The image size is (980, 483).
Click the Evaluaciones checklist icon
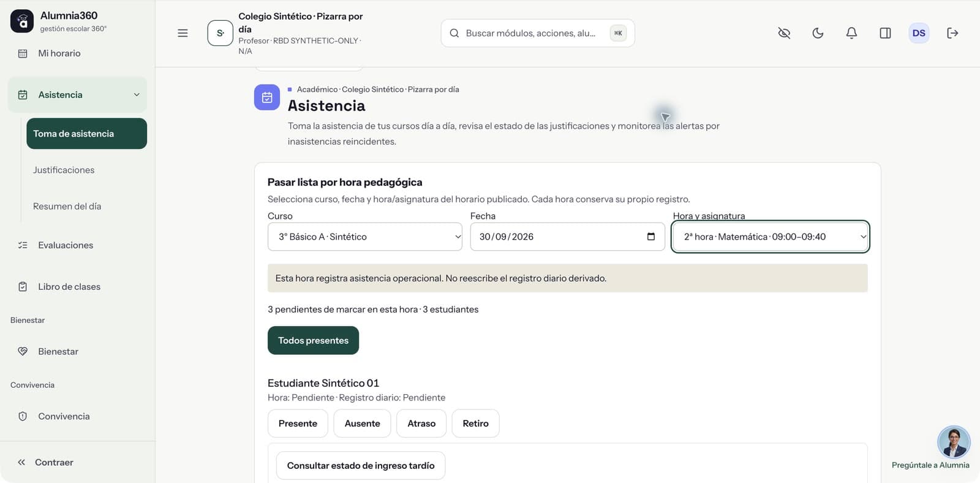[23, 245]
